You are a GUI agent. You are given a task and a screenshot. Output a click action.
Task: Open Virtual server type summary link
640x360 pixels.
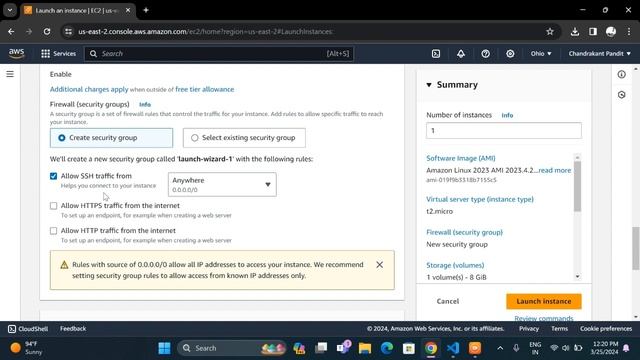pos(480,200)
